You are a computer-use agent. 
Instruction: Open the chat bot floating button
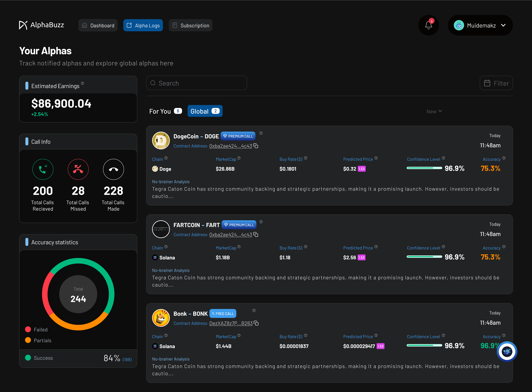[x=507, y=351]
